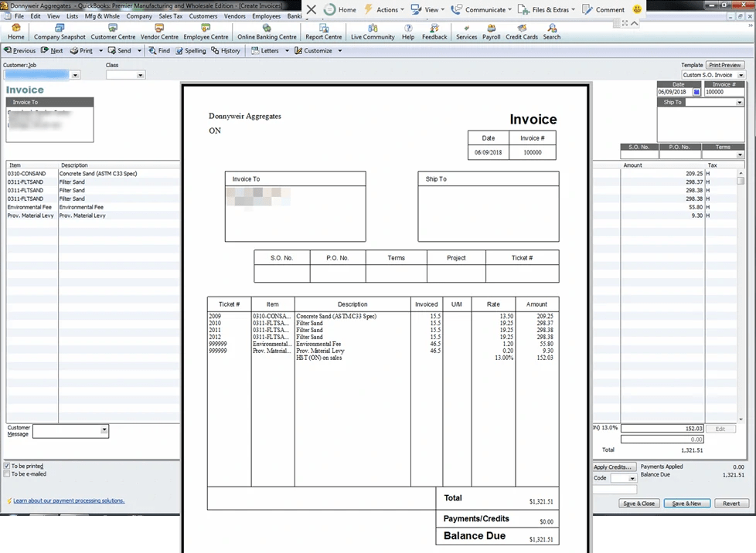
Task: Expand the Ship To dropdown
Action: [739, 102]
